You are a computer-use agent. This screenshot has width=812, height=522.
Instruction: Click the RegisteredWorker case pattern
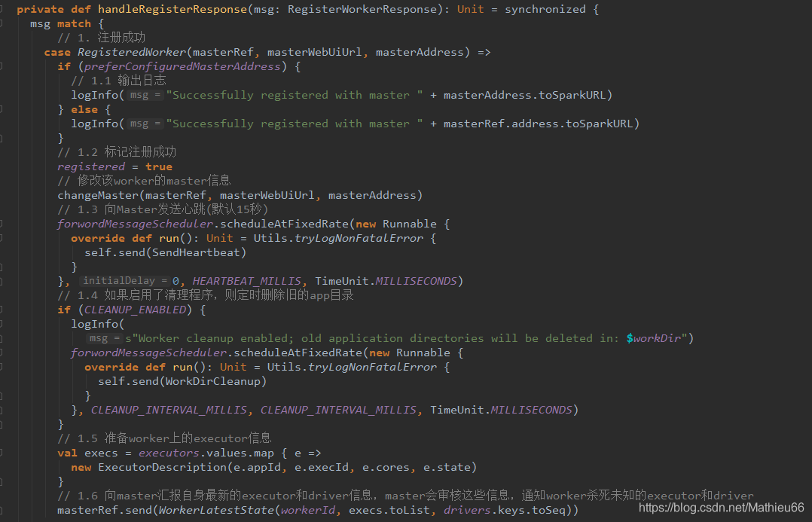coord(132,52)
